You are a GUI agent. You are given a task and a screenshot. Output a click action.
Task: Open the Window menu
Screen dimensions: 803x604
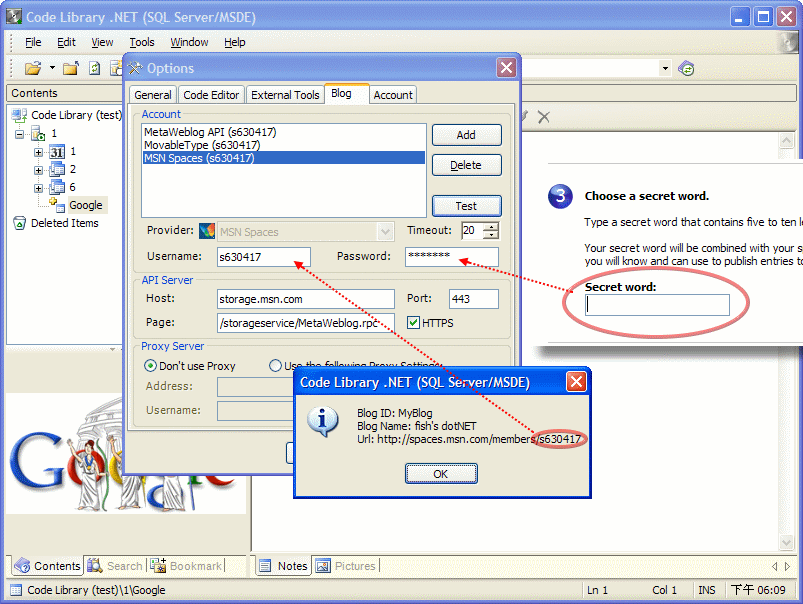tap(189, 42)
